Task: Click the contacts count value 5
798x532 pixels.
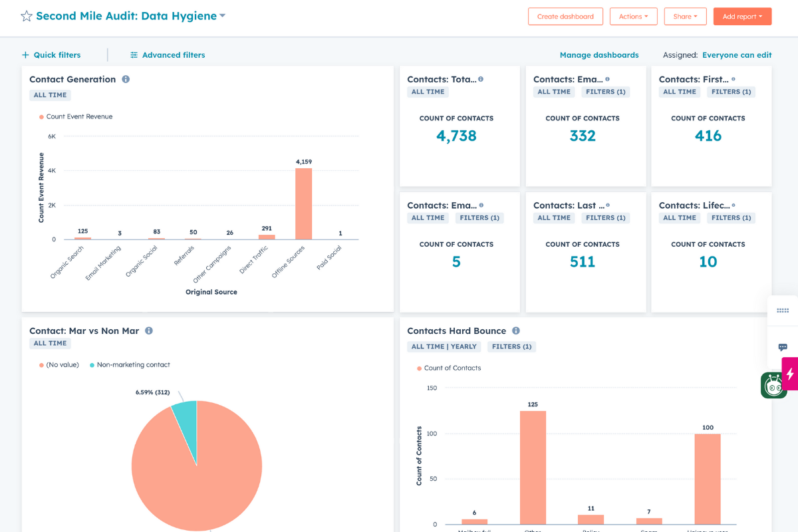Action: click(x=456, y=262)
